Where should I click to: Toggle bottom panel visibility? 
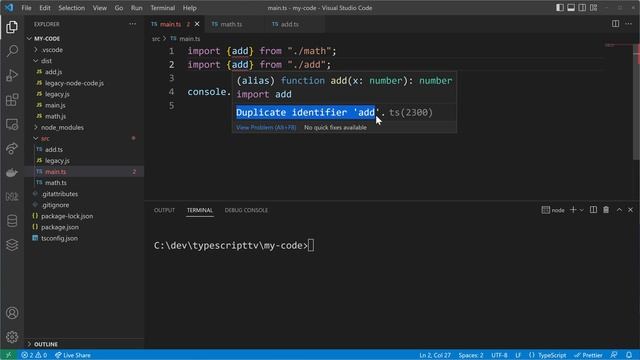pyautogui.click(x=571, y=8)
